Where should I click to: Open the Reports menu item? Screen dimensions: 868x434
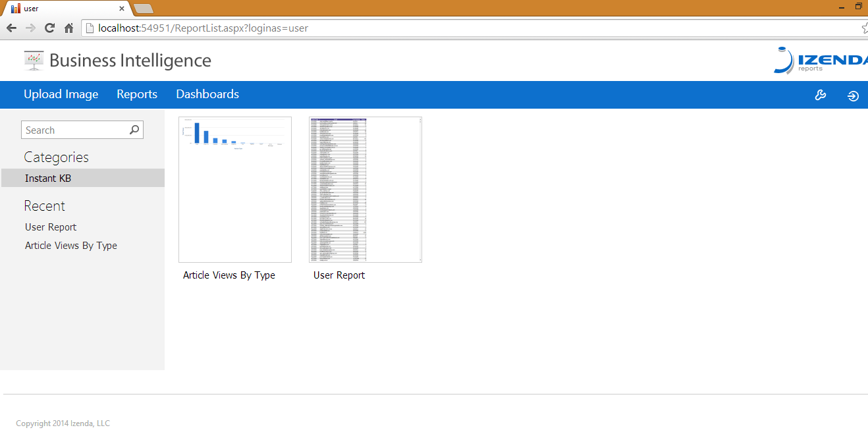tap(137, 94)
